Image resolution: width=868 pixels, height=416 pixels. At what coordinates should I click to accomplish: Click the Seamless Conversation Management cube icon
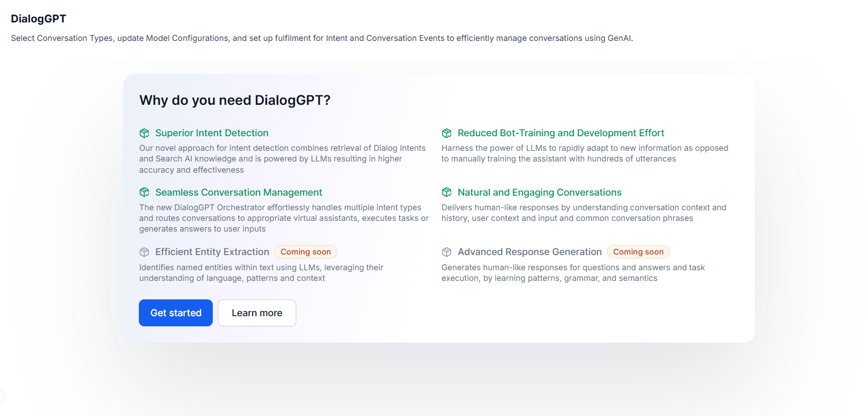point(144,193)
